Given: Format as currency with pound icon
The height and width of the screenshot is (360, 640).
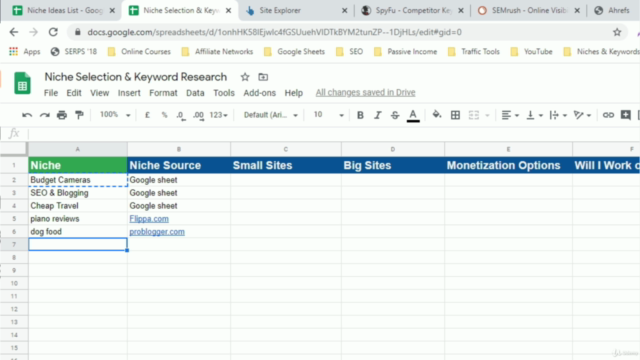Looking at the screenshot, I should point(147,115).
